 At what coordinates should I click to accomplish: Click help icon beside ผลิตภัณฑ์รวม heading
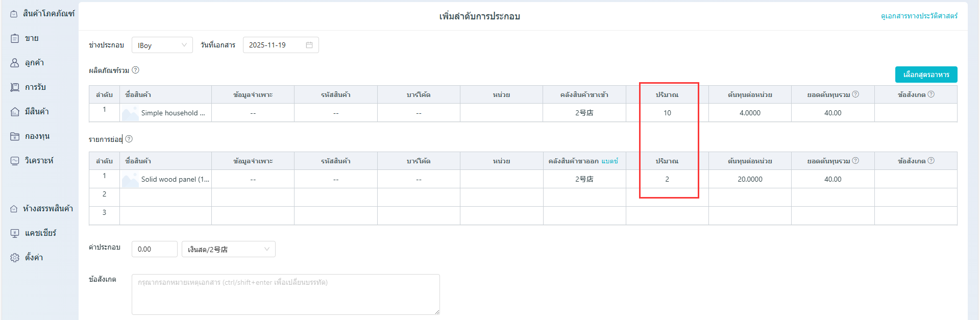tap(135, 70)
